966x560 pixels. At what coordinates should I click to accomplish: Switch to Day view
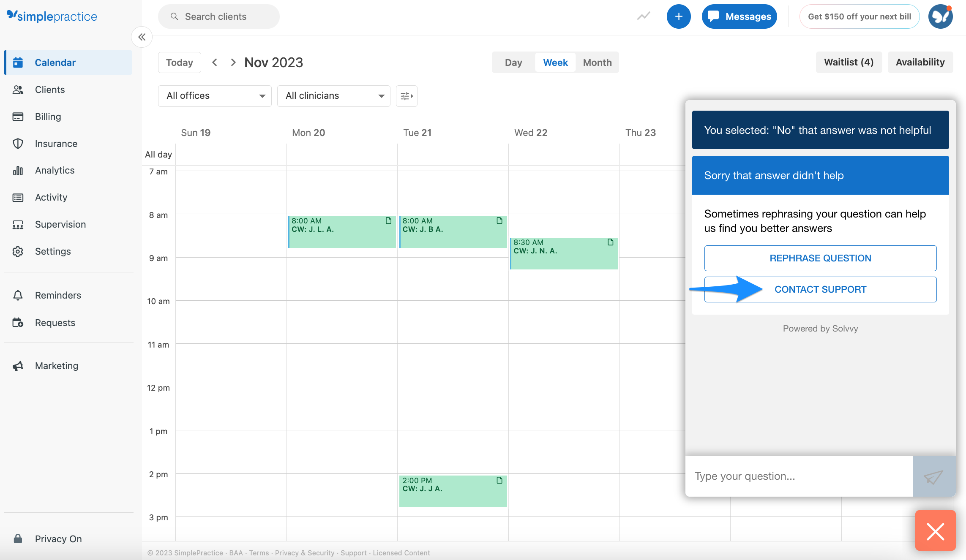tap(513, 62)
